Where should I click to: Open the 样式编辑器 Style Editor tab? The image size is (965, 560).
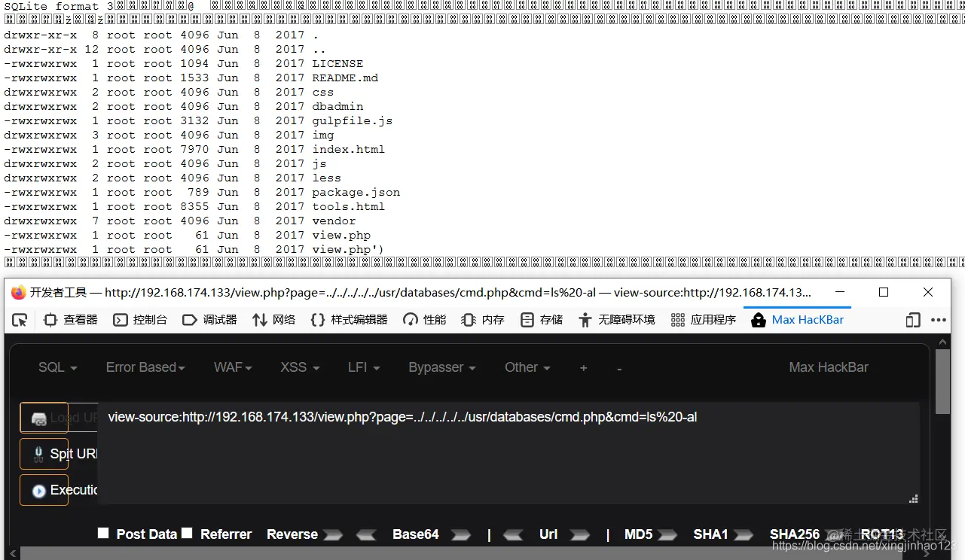349,320
